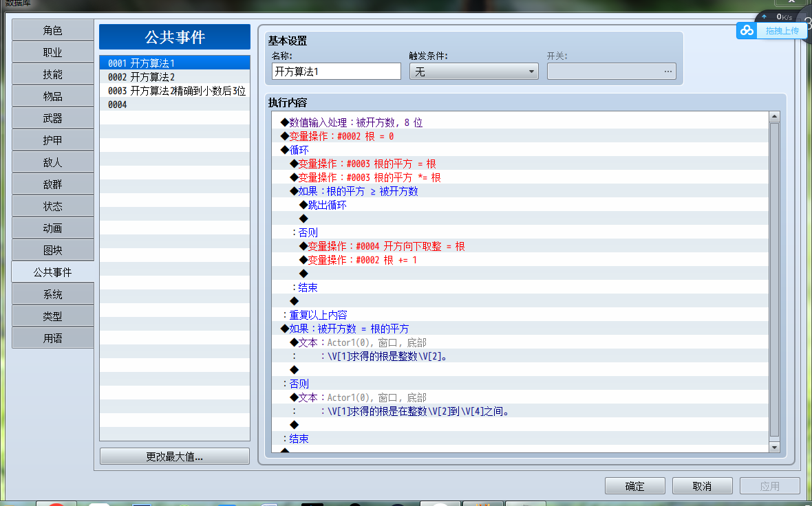Image resolution: width=812 pixels, height=506 pixels.
Task: Click the 名称 input field
Action: point(336,71)
